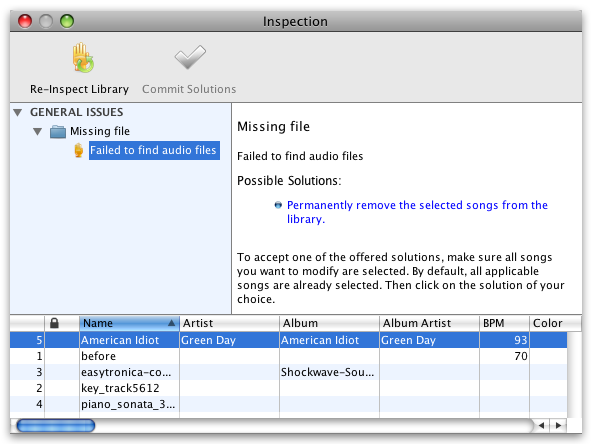Screen dimensions: 592x444
Task: Collapse the GENERAL ISSUES section
Action: (17, 113)
